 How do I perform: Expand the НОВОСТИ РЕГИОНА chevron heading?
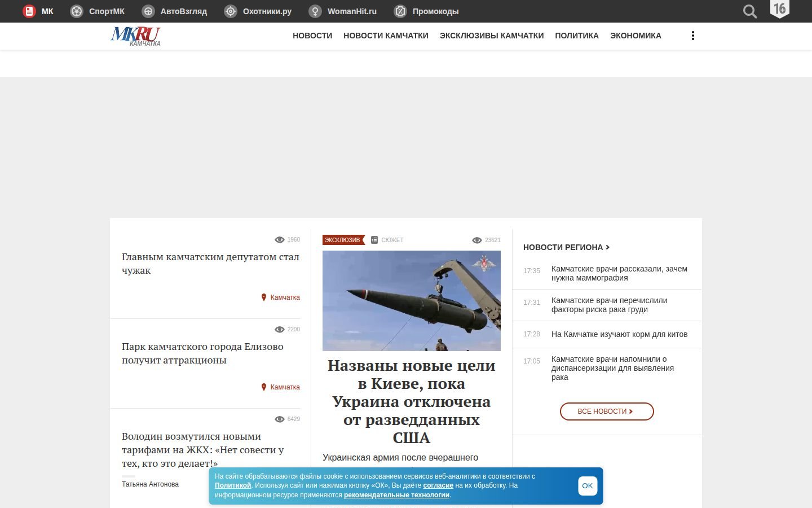(x=566, y=247)
